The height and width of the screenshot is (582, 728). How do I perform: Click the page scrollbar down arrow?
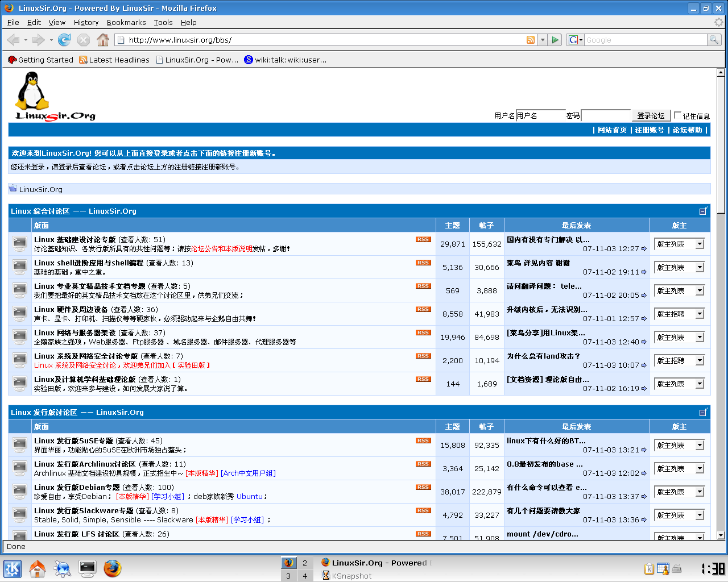click(x=721, y=535)
